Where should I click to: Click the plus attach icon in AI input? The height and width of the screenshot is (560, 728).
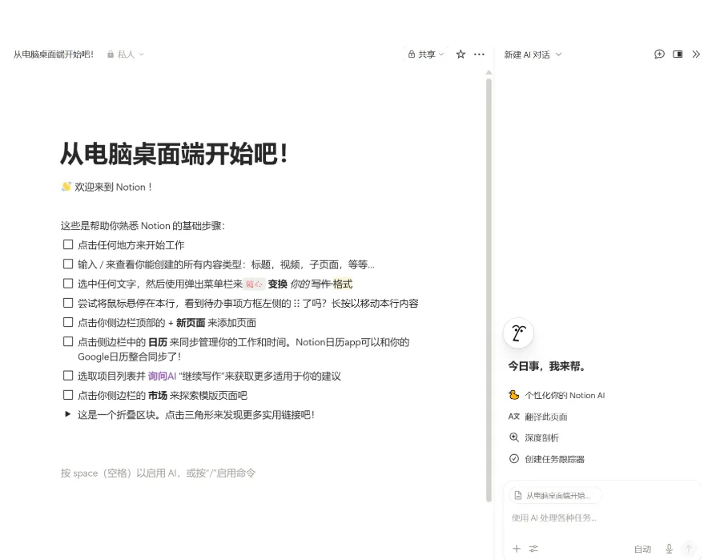(x=517, y=549)
